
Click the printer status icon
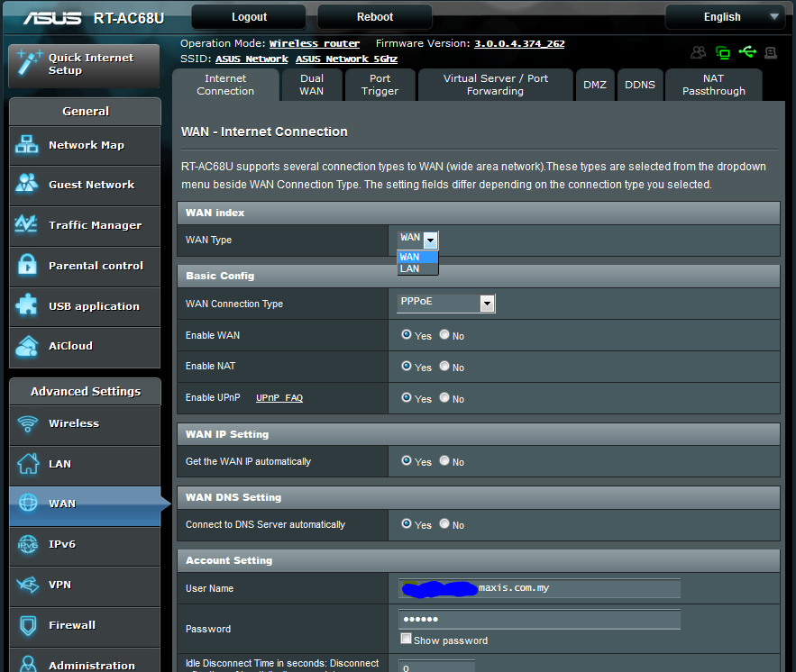click(x=771, y=52)
